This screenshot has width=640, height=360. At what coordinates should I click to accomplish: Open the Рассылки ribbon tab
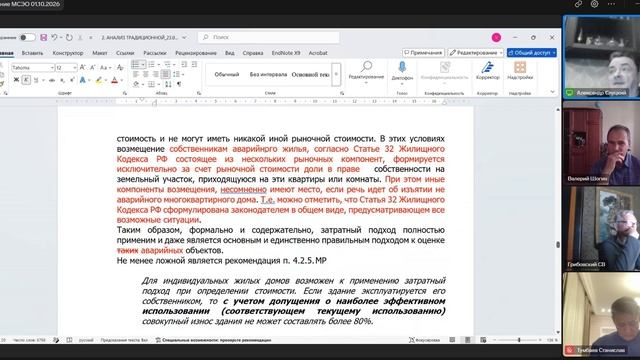(155, 53)
